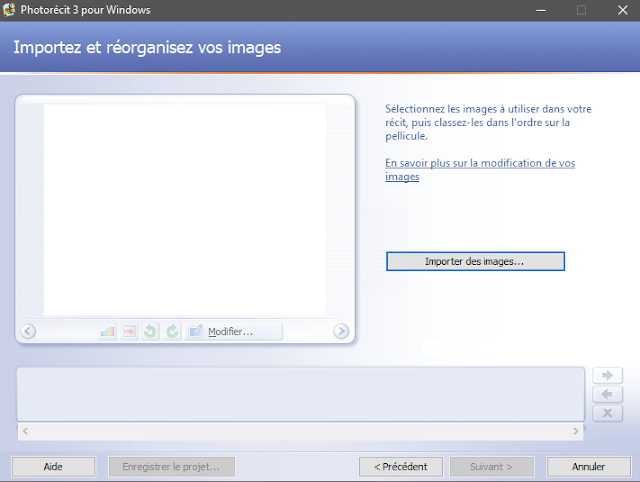Open the Modifier... edit button
Image resolution: width=640 pixels, height=482 pixels.
point(233,331)
